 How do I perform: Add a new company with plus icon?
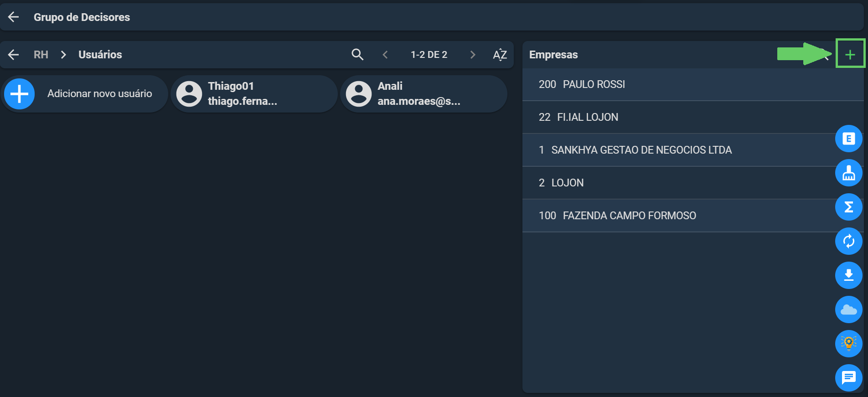(x=850, y=54)
